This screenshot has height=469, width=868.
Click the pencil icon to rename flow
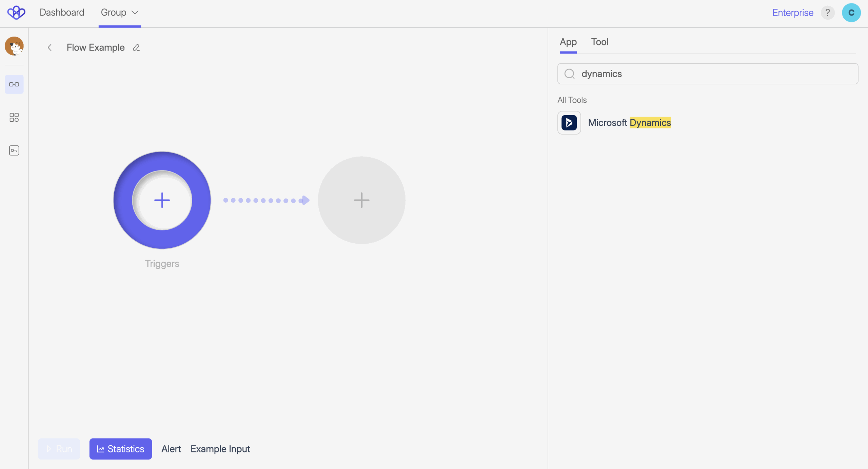pyautogui.click(x=136, y=47)
